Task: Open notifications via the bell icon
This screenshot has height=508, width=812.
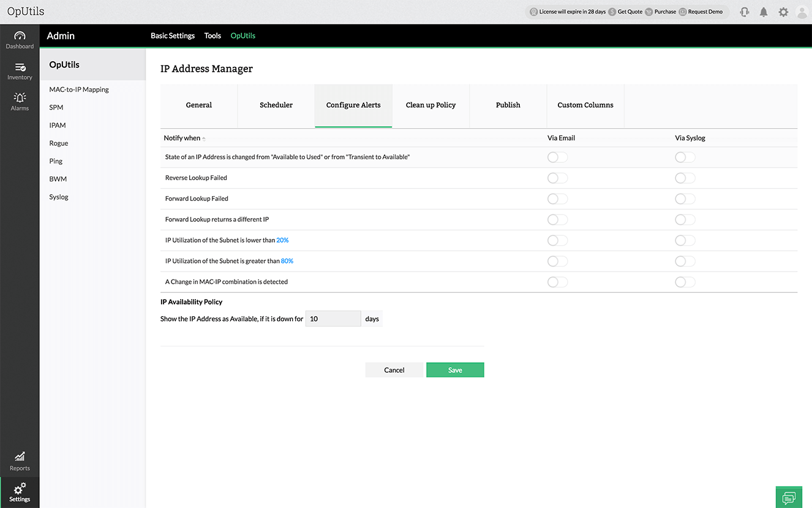Action: point(764,11)
